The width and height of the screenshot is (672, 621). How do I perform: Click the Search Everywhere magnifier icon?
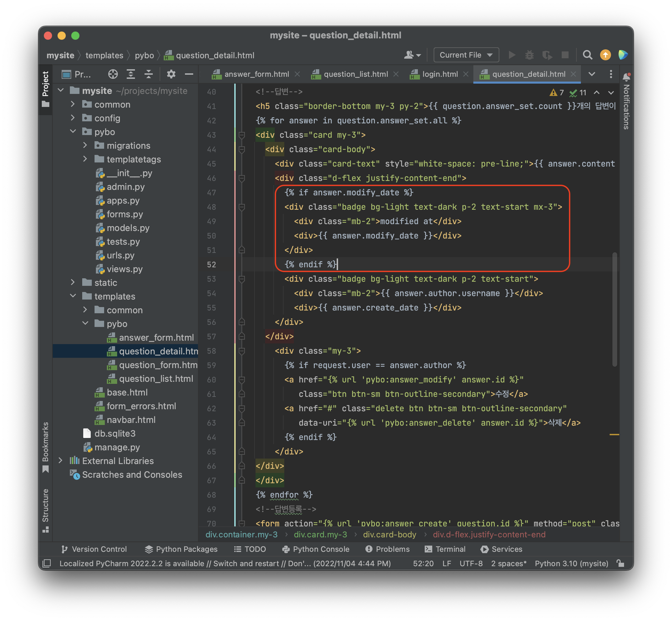(x=587, y=55)
